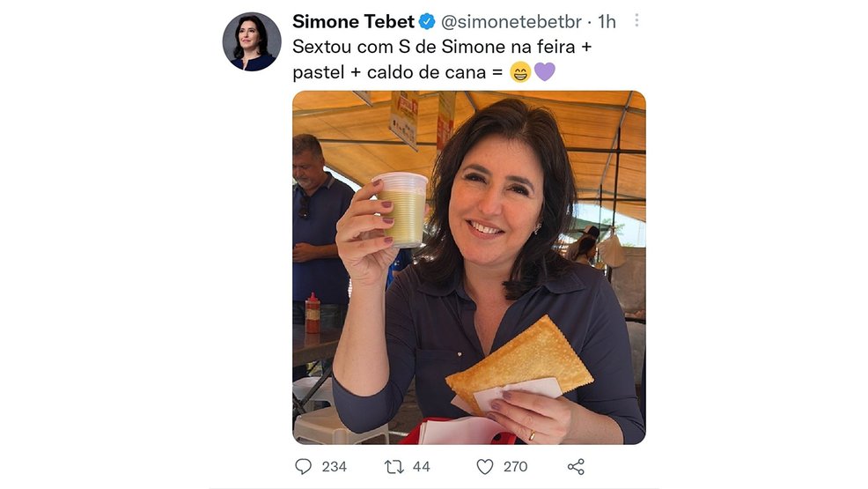Click the reply speech bubble icon
Image resolution: width=868 pixels, height=489 pixels.
[303, 466]
